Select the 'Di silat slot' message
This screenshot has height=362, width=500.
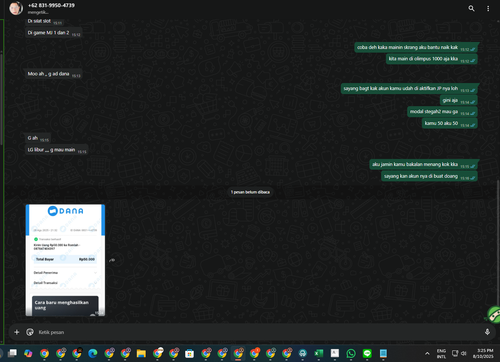pyautogui.click(x=45, y=21)
